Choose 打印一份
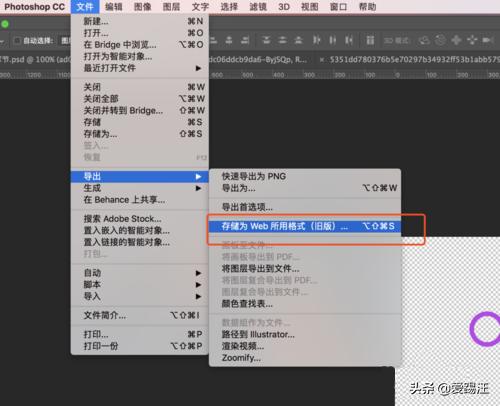500x406 pixels. click(140, 346)
